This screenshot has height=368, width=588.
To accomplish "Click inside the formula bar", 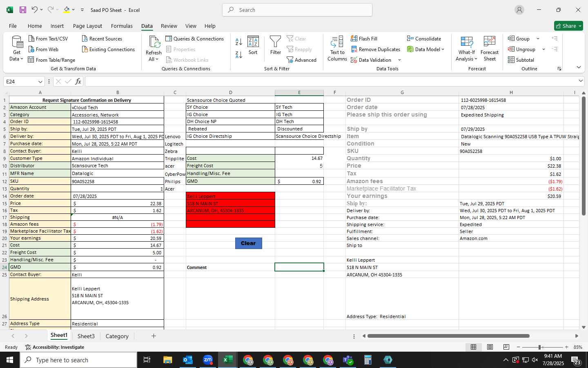I will [331, 81].
